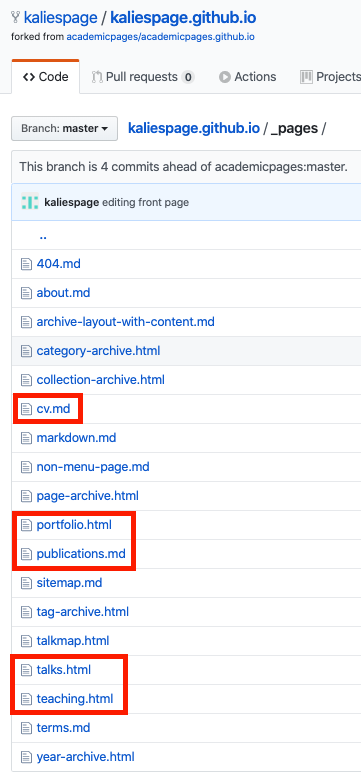
Task: Open file non-menu-page.md
Action: 93,467
